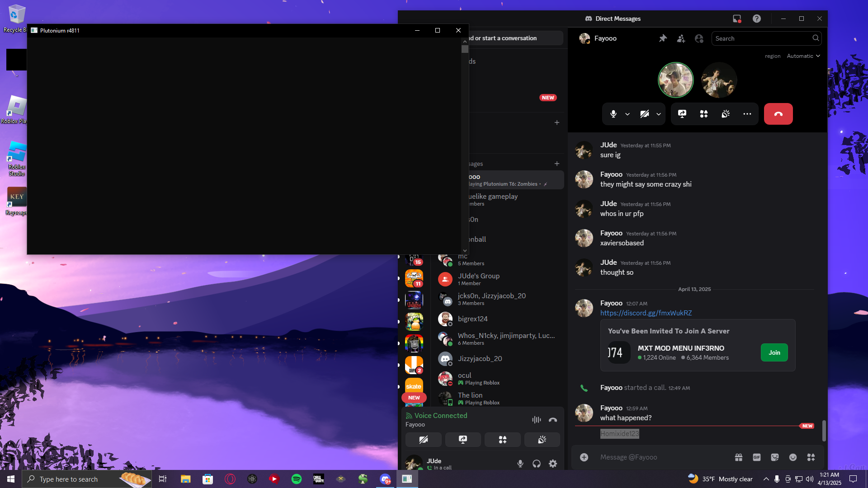Open Apps launcher in message bar
This screenshot has height=488, width=868.
click(811, 457)
